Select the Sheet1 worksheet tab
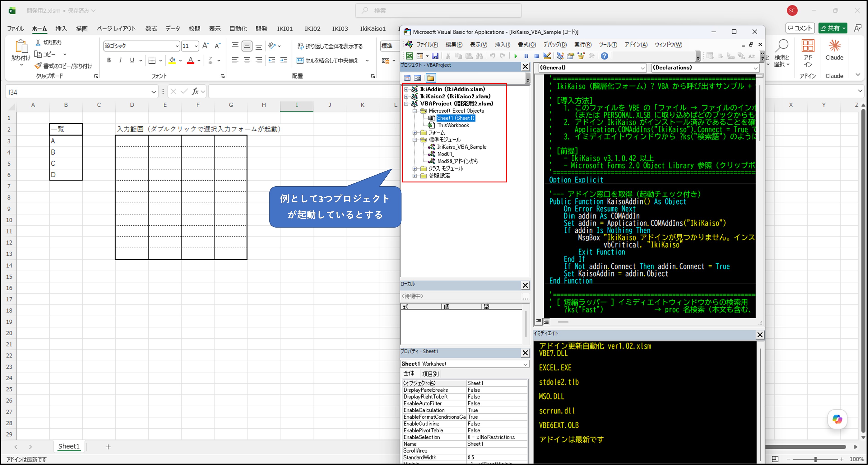Image resolution: width=868 pixels, height=465 pixels. click(x=69, y=446)
